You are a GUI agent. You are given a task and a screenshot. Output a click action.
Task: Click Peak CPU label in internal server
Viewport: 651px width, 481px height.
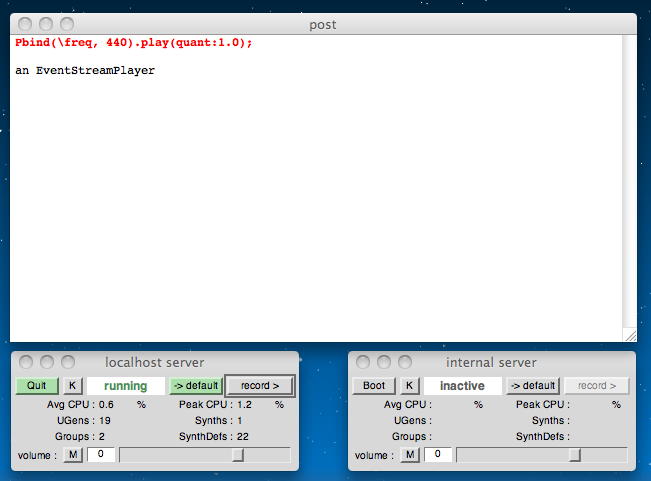pyautogui.click(x=543, y=405)
